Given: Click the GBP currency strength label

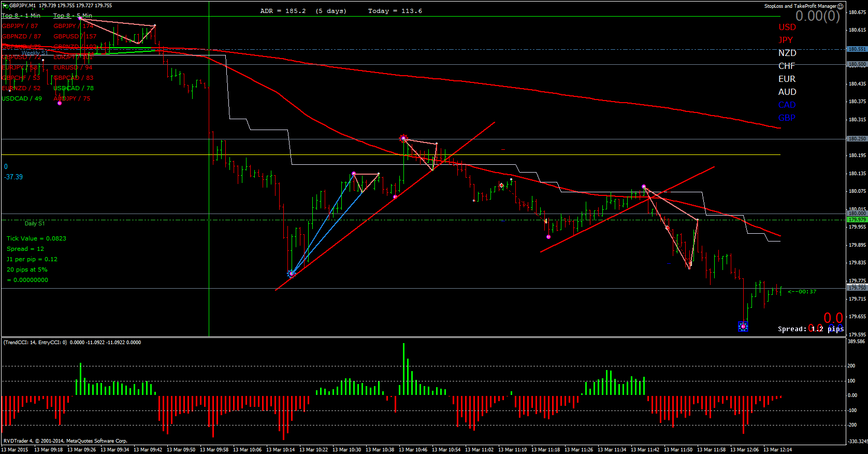Looking at the screenshot, I should coord(787,118).
